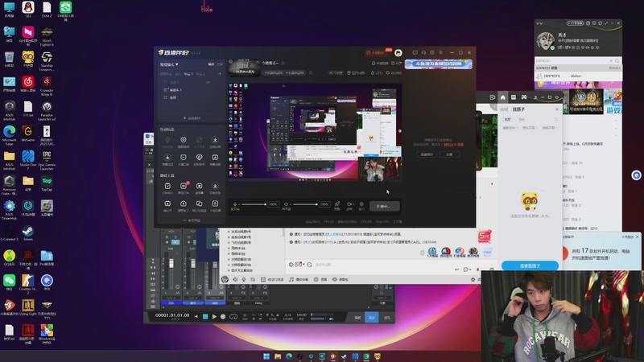Select the 大厅 sub-tab in house panel
The height and width of the screenshot is (362, 644).
click(x=508, y=119)
